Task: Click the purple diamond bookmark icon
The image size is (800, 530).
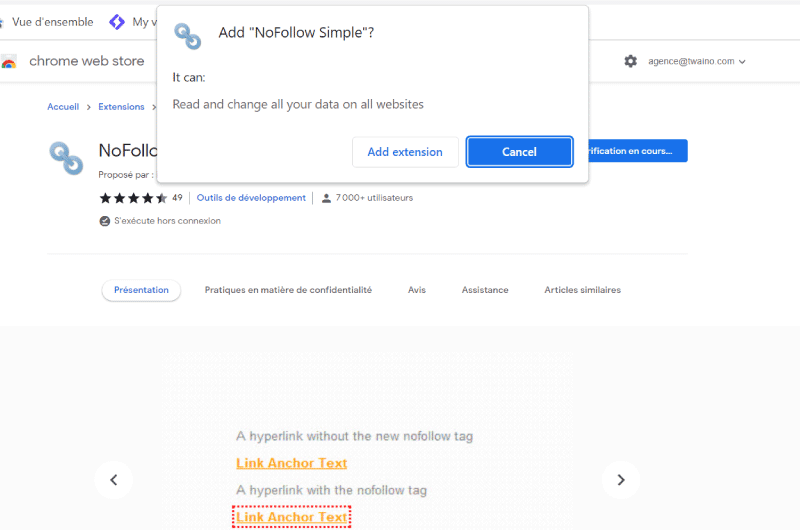Action: pyautogui.click(x=117, y=22)
